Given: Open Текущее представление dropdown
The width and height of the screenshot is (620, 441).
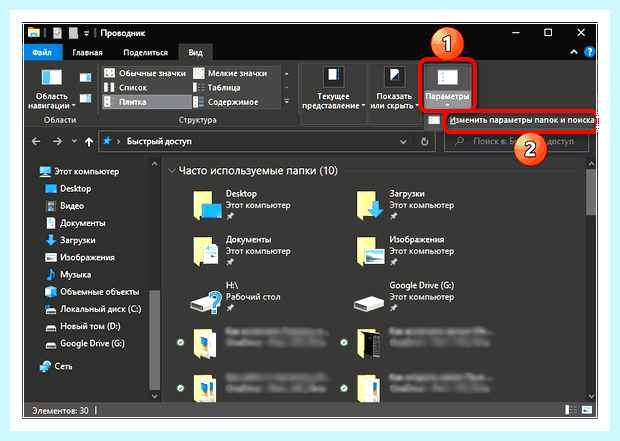Looking at the screenshot, I should 333,89.
